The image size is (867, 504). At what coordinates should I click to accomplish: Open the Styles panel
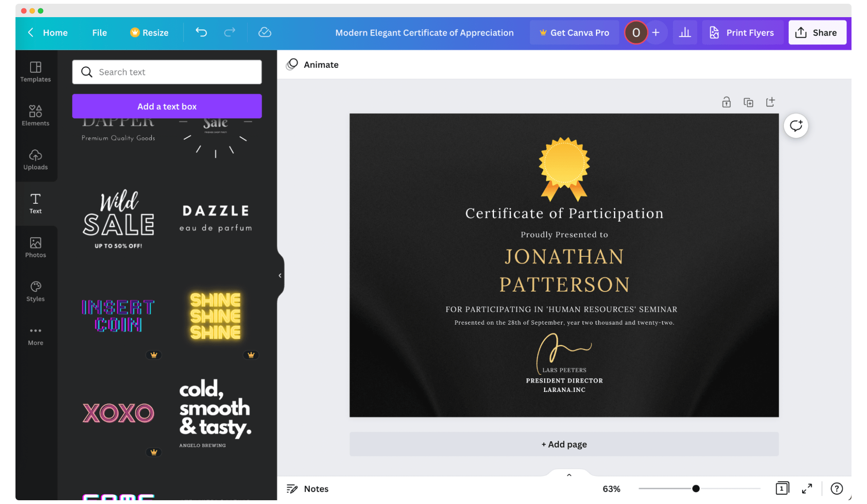point(36,291)
